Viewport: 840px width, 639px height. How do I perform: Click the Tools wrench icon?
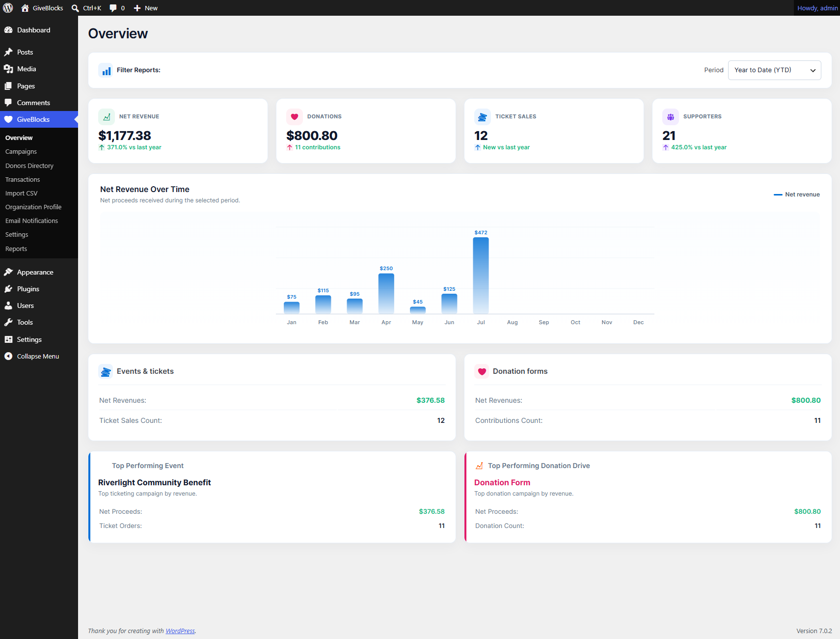coord(8,322)
